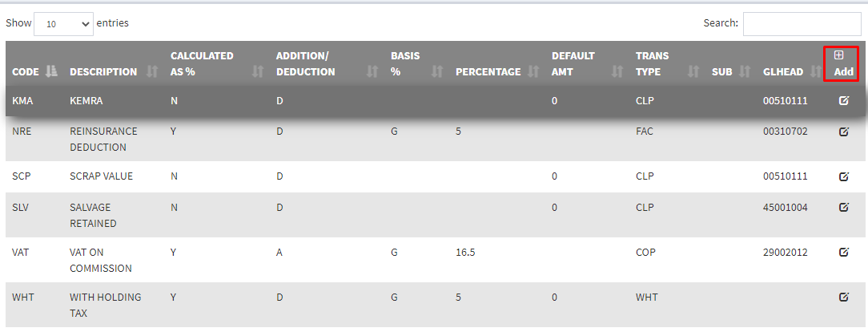This screenshot has width=868, height=332.
Task: Click the Search input field
Action: [802, 23]
